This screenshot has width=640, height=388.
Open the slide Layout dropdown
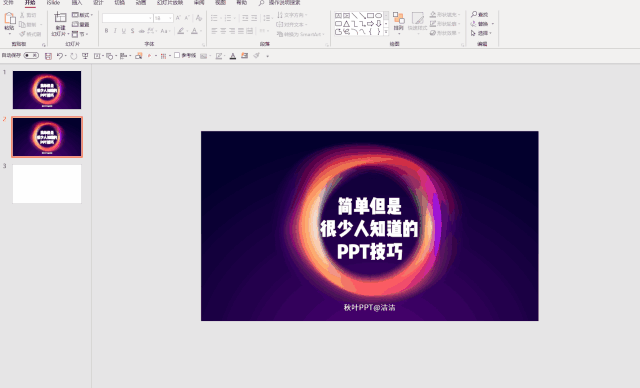[82, 15]
